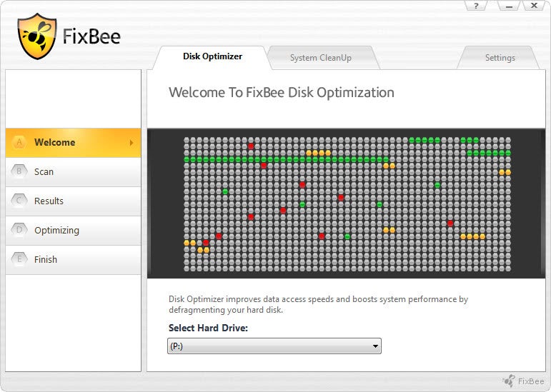Click the hexagon D icon beside Optimizing

[19, 230]
